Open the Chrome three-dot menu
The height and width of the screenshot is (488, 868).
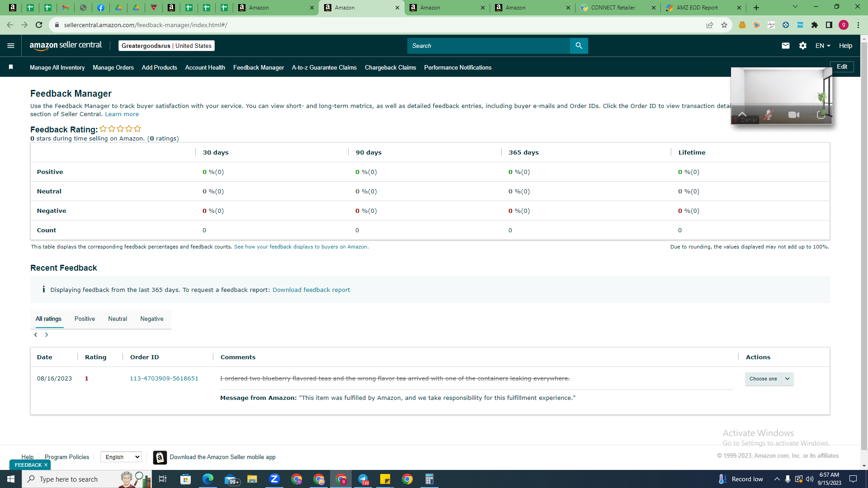pos(858,25)
